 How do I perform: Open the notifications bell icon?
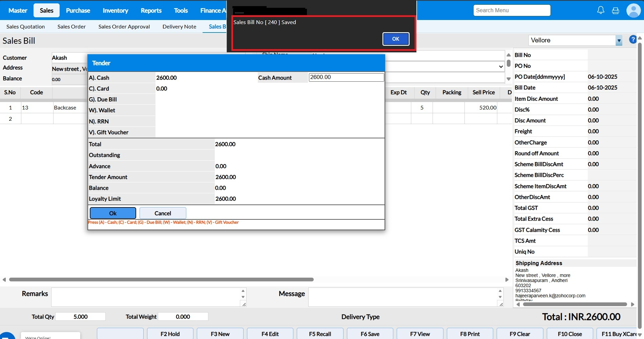tap(601, 10)
